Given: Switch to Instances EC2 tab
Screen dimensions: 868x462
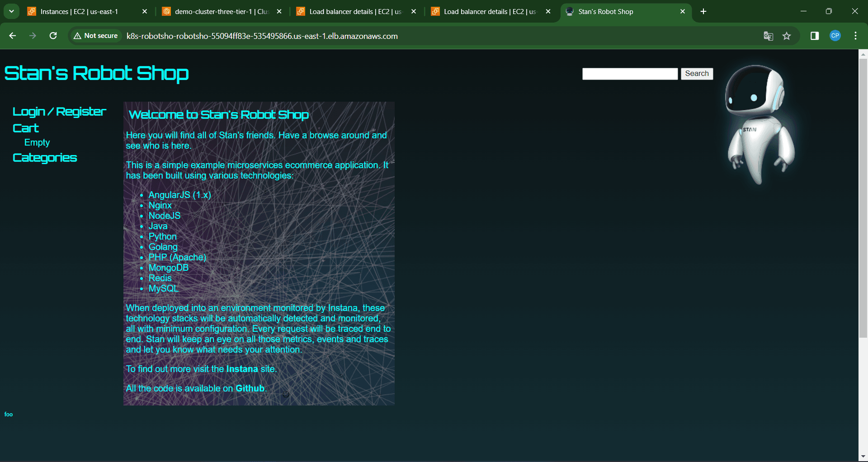Looking at the screenshot, I should tap(79, 12).
